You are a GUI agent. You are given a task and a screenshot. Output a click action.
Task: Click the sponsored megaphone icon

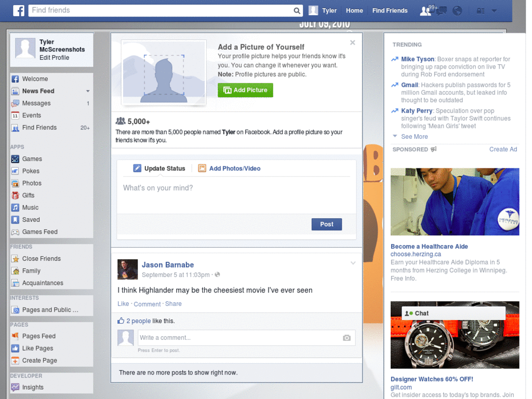point(433,149)
